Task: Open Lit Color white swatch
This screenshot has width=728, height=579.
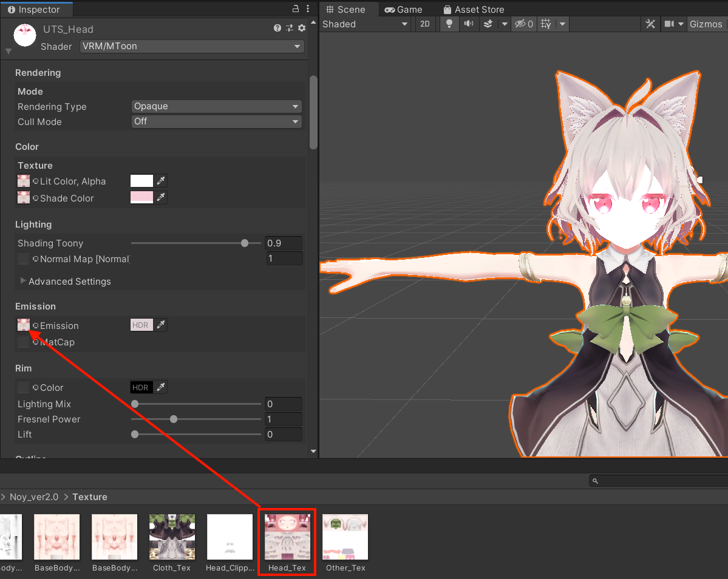Action: tap(141, 180)
